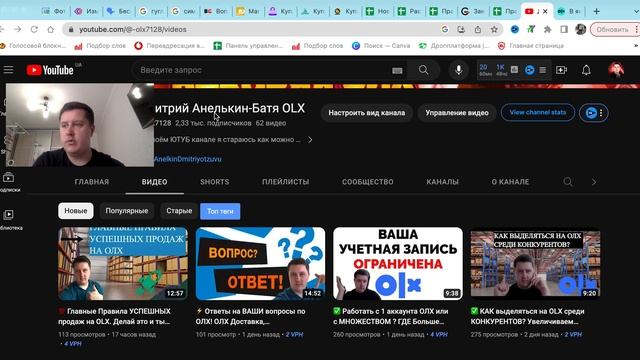Open title Работать с 1 аккаунта ОЛХ
This screenshot has height=360, width=640.
tap(391, 316)
